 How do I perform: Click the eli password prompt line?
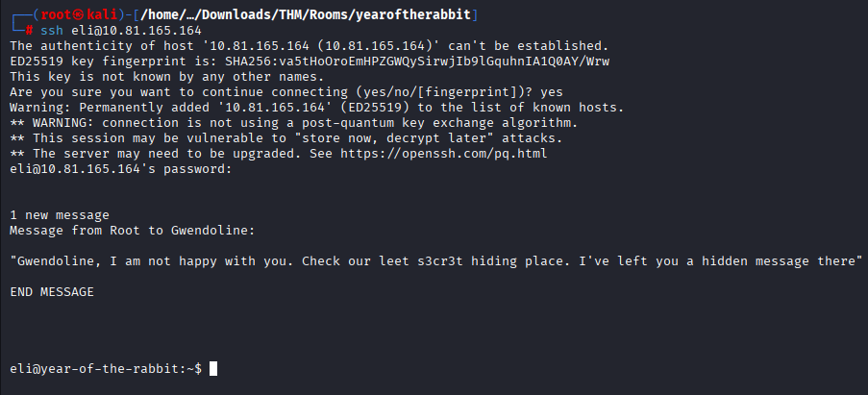(120, 169)
